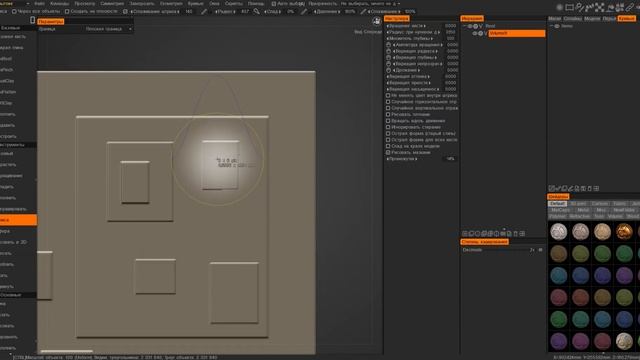Open the Перья tab

click(x=609, y=18)
